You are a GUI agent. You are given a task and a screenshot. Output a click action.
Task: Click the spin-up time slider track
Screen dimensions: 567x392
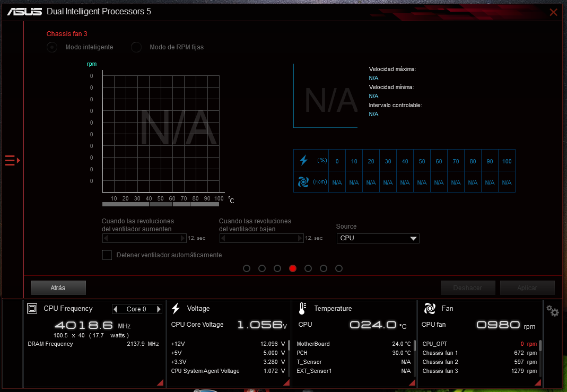[144, 238]
